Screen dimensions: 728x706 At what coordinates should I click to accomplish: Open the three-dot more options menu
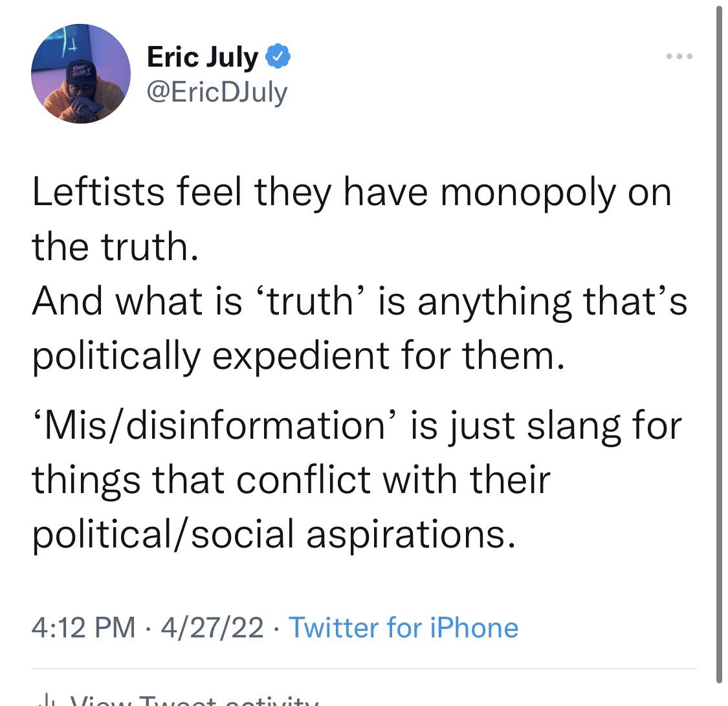pos(680,56)
